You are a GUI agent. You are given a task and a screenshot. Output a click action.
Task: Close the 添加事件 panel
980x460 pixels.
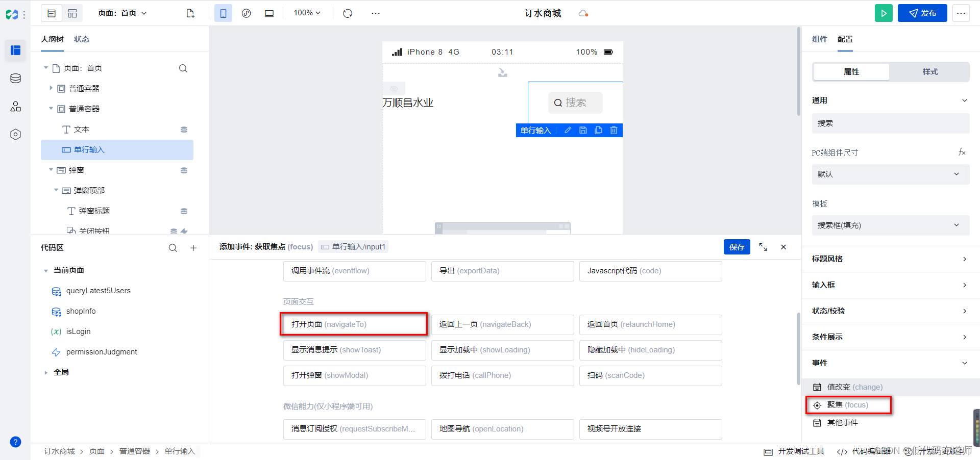[x=783, y=247]
